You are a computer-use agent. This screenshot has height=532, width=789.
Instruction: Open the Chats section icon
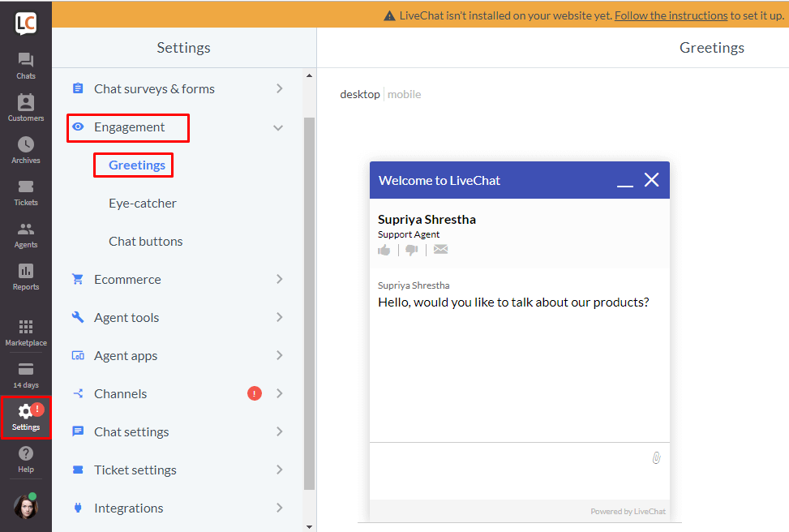(26, 60)
